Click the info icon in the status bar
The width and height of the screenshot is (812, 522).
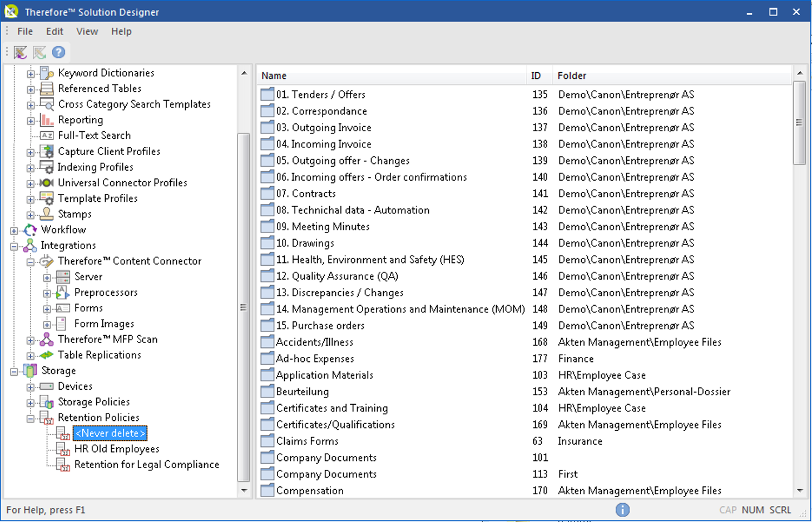click(x=622, y=510)
